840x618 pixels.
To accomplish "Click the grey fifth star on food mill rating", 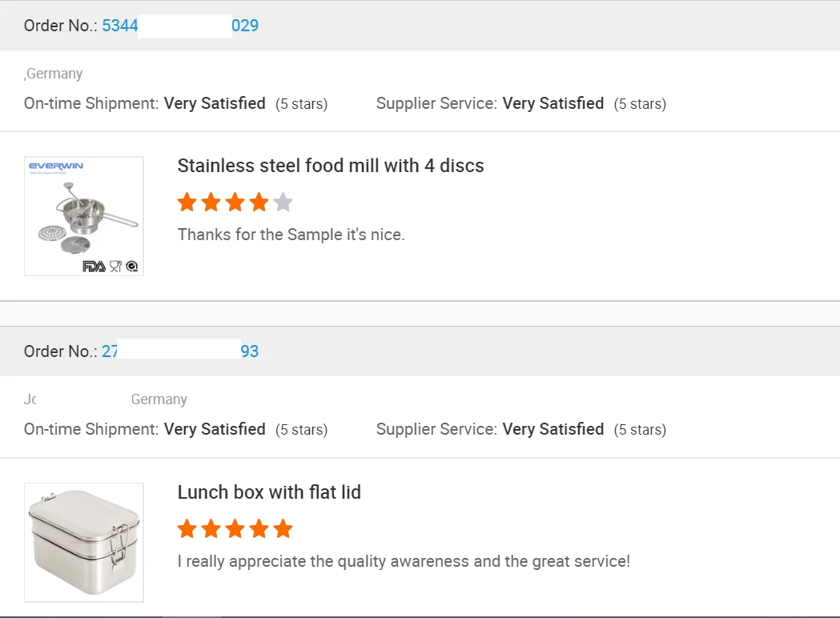I will (283, 203).
